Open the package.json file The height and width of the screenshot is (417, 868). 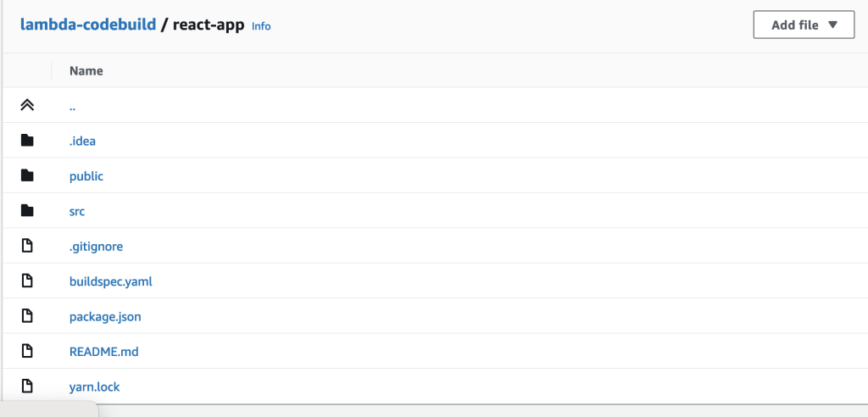click(x=105, y=317)
